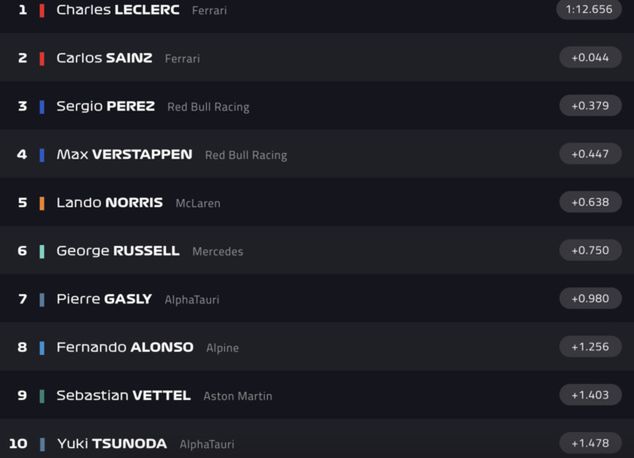Select Sebastian Vettel's driver name

tap(123, 395)
